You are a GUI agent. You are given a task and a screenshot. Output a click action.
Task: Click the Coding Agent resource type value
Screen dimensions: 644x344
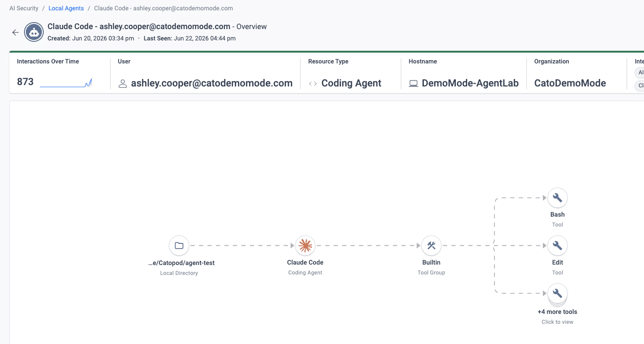tap(351, 83)
